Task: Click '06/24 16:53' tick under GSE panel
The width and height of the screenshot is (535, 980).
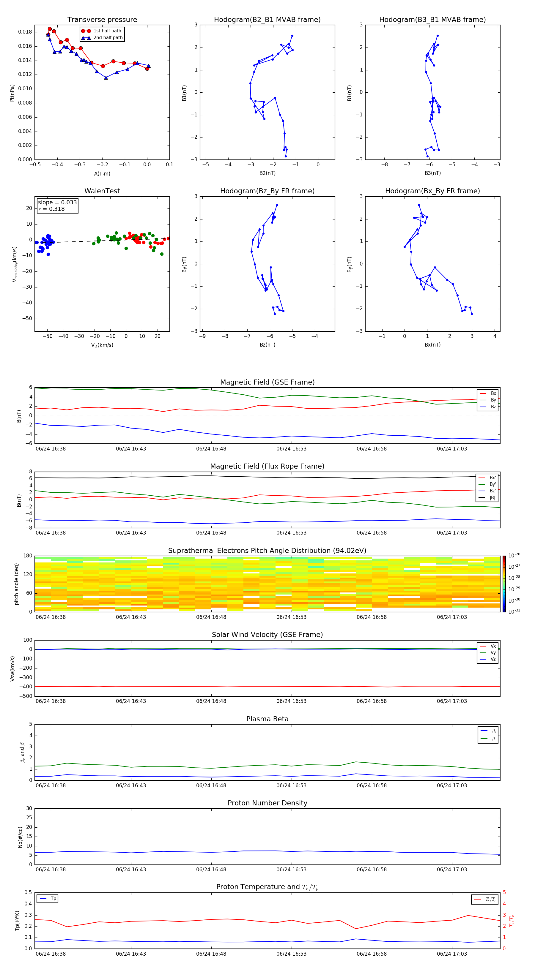Action: (x=291, y=449)
